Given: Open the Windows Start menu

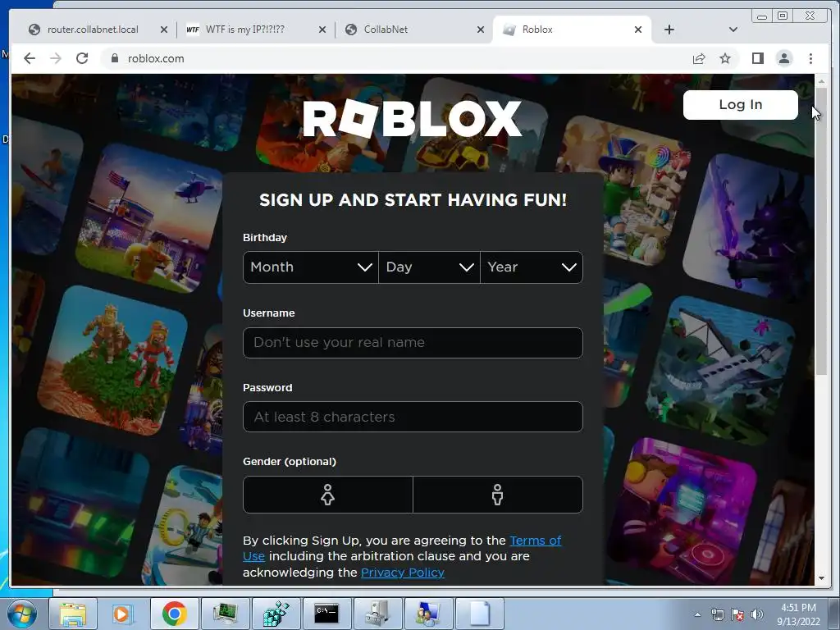Looking at the screenshot, I should click(x=21, y=614).
